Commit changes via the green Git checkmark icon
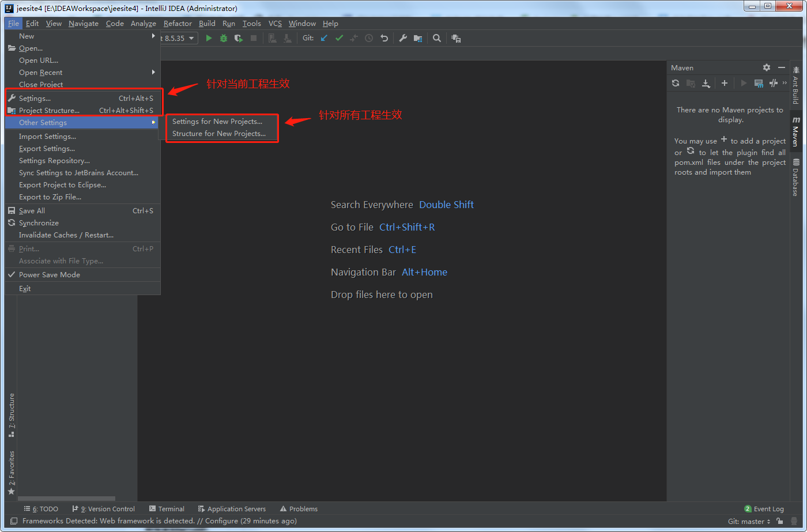 click(339, 38)
